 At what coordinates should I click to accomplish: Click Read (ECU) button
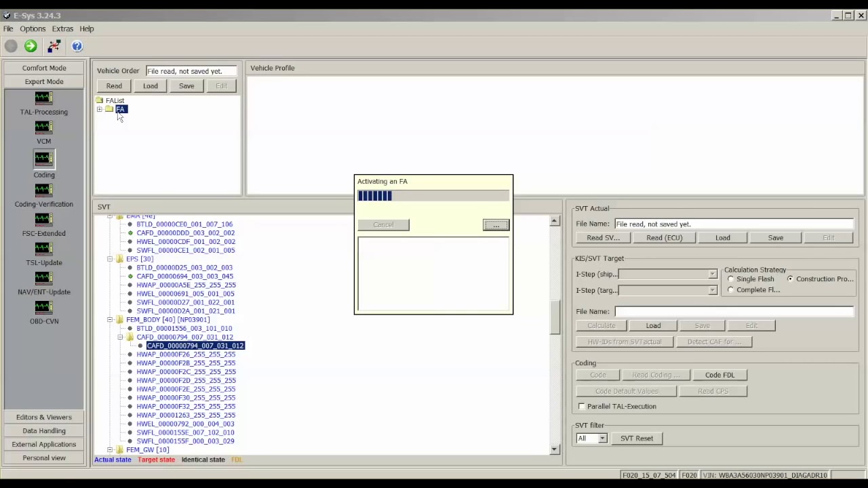tap(664, 238)
